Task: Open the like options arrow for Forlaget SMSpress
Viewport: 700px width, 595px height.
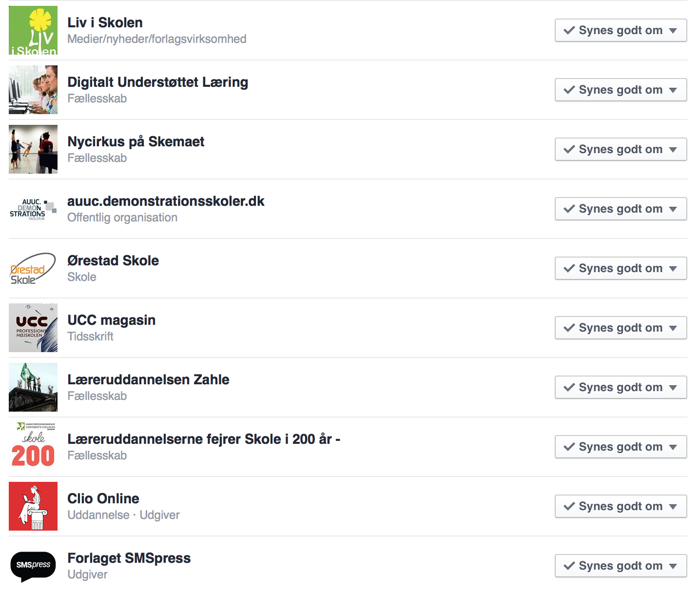Action: [673, 566]
